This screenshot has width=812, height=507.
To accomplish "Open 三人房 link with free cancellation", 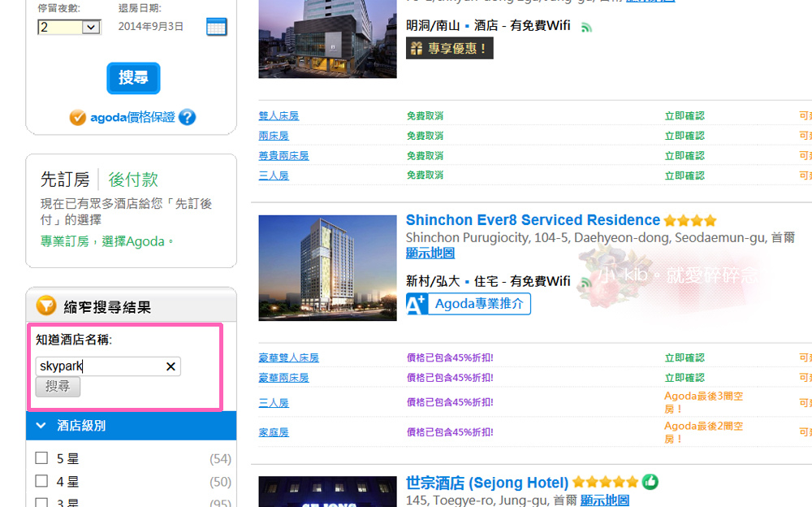I will point(274,175).
